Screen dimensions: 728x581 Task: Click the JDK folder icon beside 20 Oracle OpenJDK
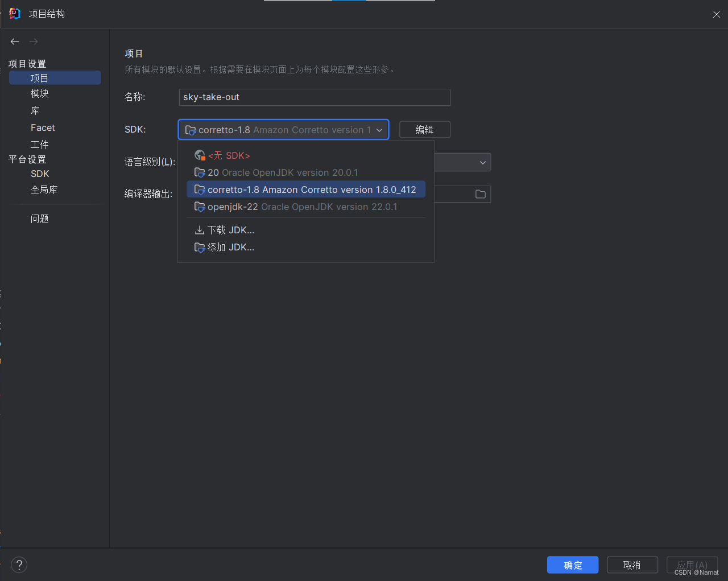click(200, 172)
